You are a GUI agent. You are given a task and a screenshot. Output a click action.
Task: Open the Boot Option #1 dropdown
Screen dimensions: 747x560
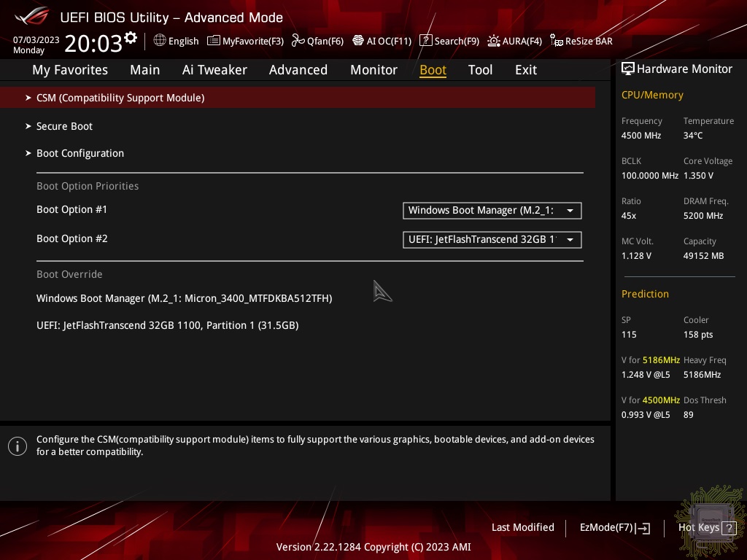[x=492, y=210]
